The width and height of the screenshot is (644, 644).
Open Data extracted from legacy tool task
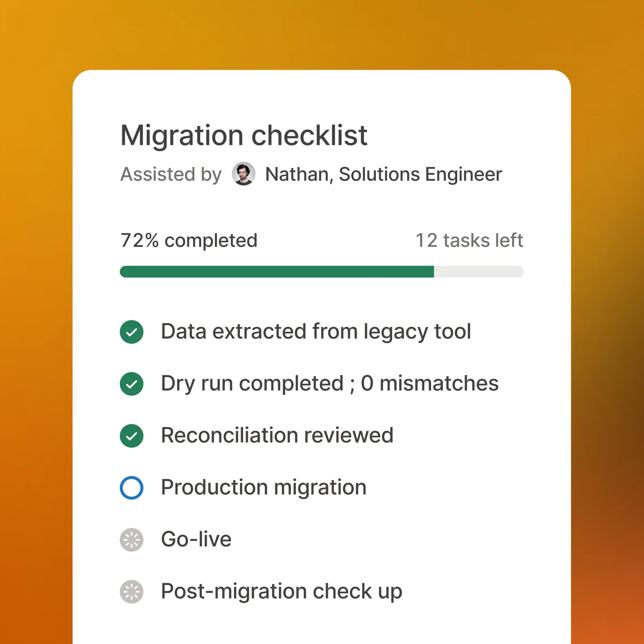316,332
